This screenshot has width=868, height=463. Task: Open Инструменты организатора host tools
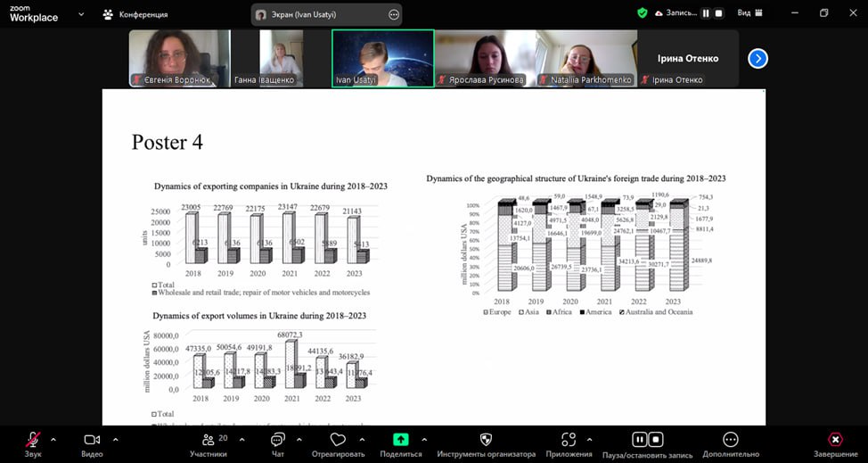486,445
